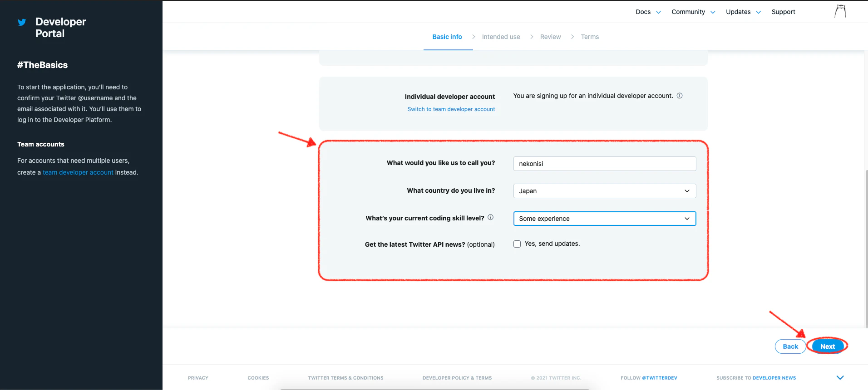Click the 'Individual developer account' label
868x390 pixels.
click(x=450, y=97)
